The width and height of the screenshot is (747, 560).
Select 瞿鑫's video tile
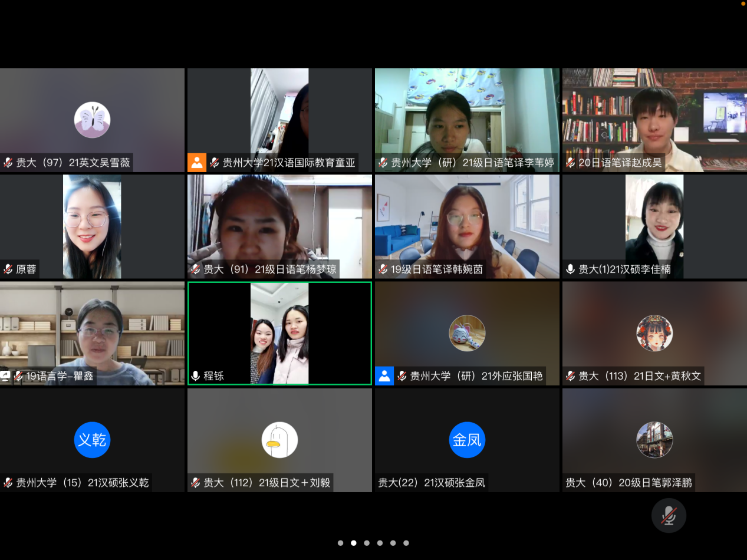click(92, 334)
